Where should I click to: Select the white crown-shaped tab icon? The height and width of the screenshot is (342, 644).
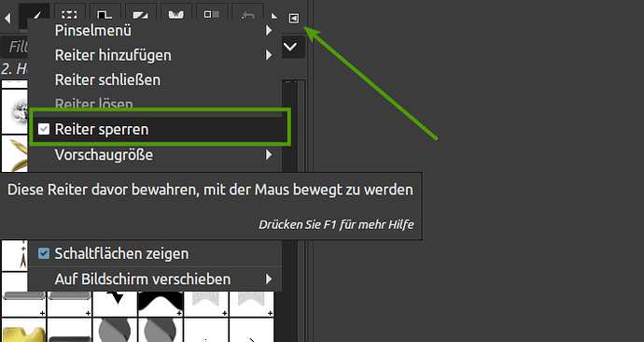175,15
